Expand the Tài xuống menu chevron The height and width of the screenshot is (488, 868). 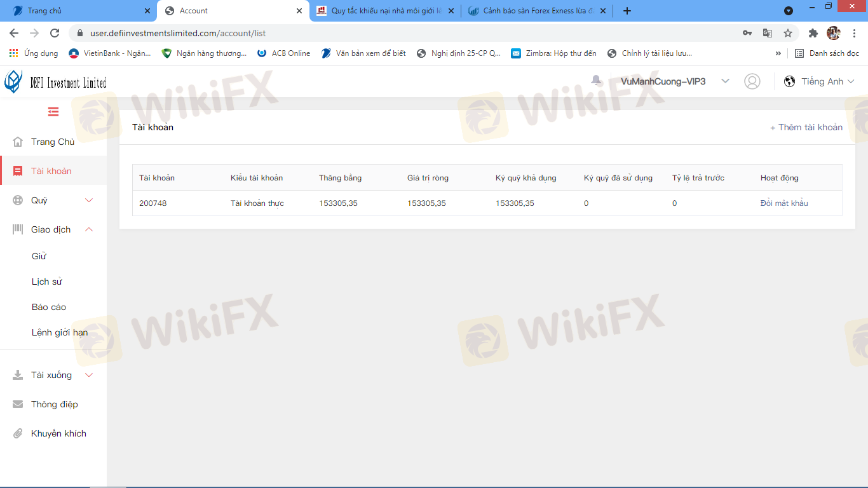89,375
